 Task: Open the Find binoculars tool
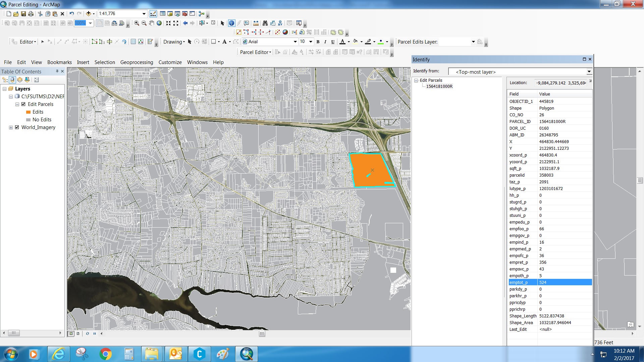coord(265,23)
